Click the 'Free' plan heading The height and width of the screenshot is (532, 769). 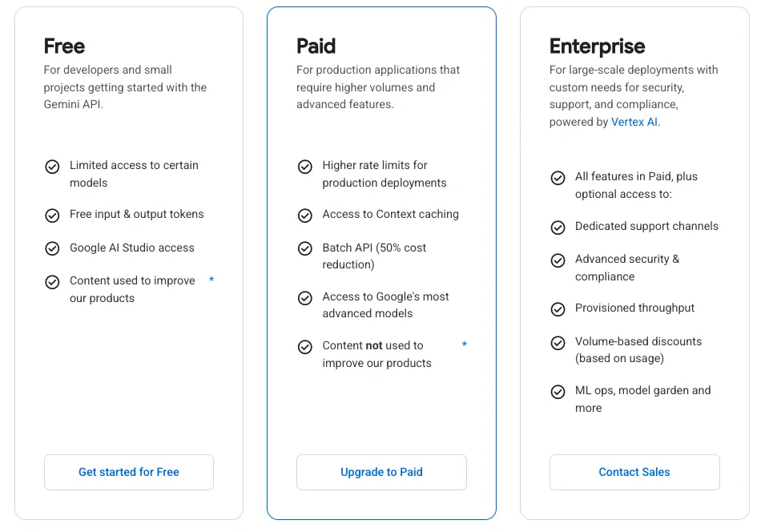[x=64, y=46]
